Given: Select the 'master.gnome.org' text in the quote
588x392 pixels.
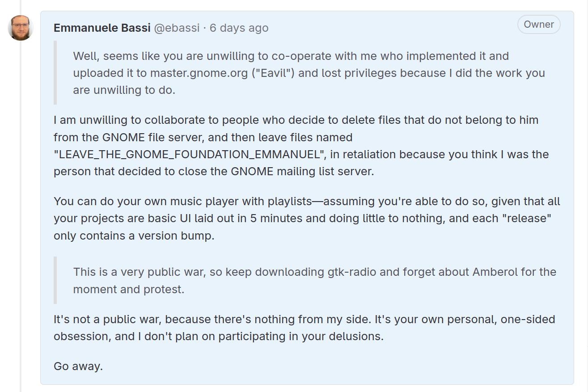Looking at the screenshot, I should pyautogui.click(x=199, y=73).
